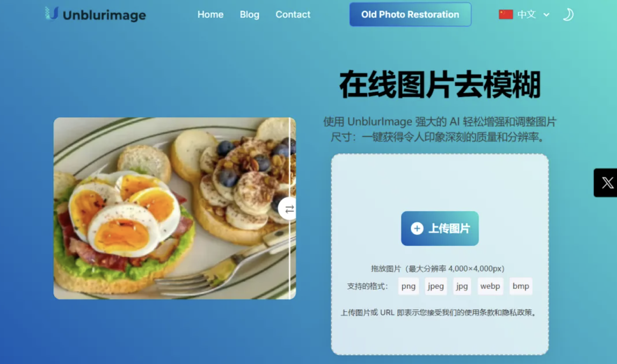Click the X (Twitter) share icon
The width and height of the screenshot is (617, 364).
tap(607, 183)
